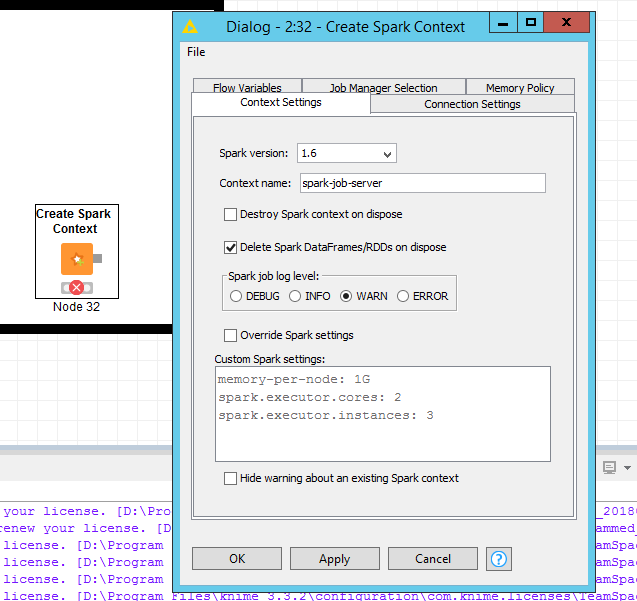Image resolution: width=637 pixels, height=601 pixels.
Task: Confirm the dialog with OK
Action: 237,559
